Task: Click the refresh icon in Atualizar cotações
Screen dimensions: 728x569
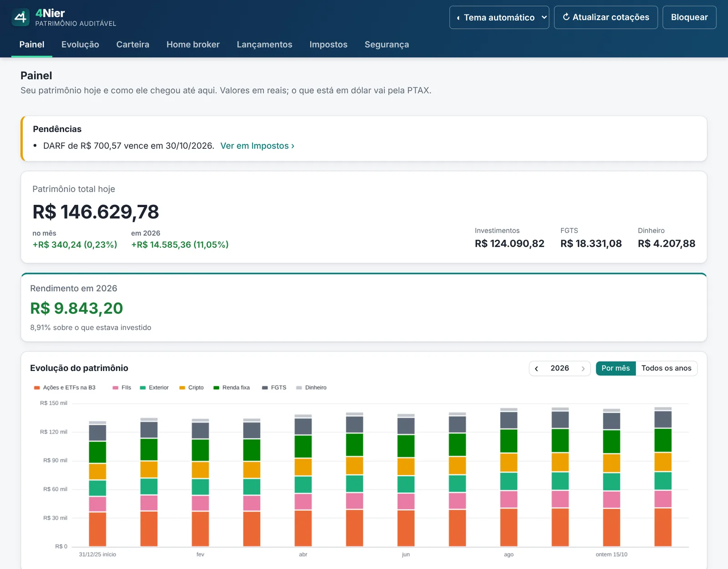Action: point(566,17)
